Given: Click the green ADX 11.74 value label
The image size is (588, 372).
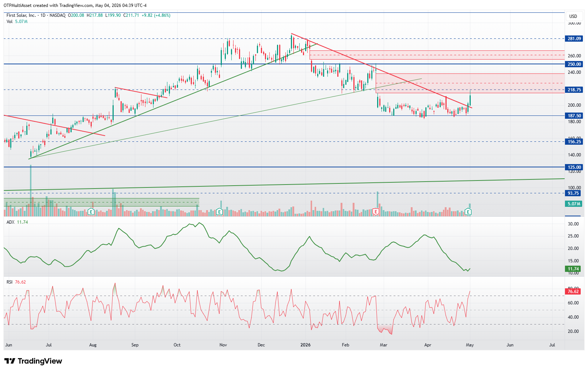Looking at the screenshot, I should 573,269.
